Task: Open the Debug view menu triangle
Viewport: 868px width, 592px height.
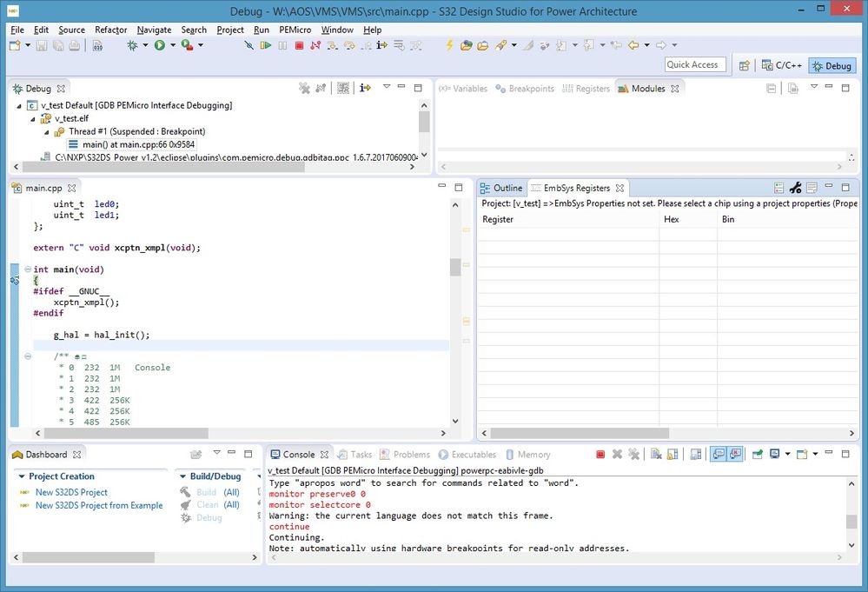Action: click(387, 87)
